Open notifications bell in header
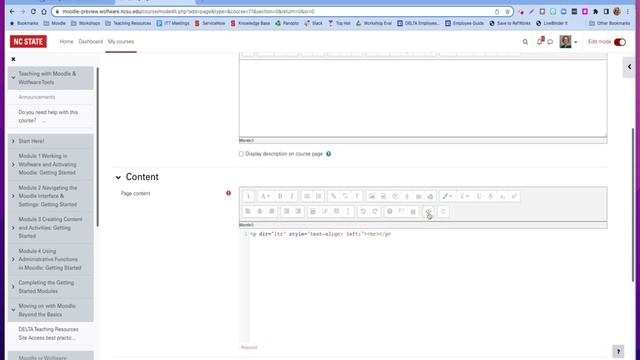Image resolution: width=640 pixels, height=360 pixels. click(540, 41)
